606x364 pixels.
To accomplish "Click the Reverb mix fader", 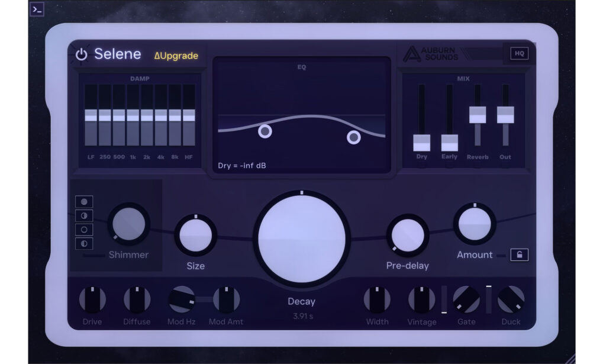I will pos(476,115).
